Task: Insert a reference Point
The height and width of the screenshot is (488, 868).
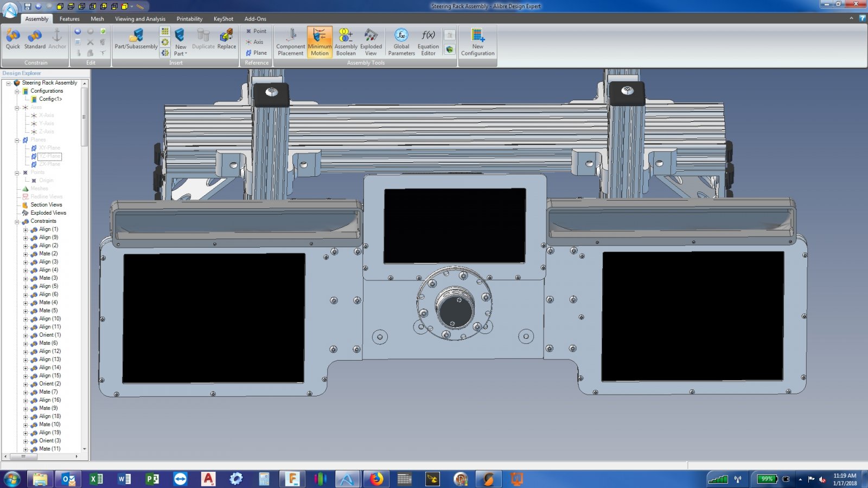Action: click(256, 31)
